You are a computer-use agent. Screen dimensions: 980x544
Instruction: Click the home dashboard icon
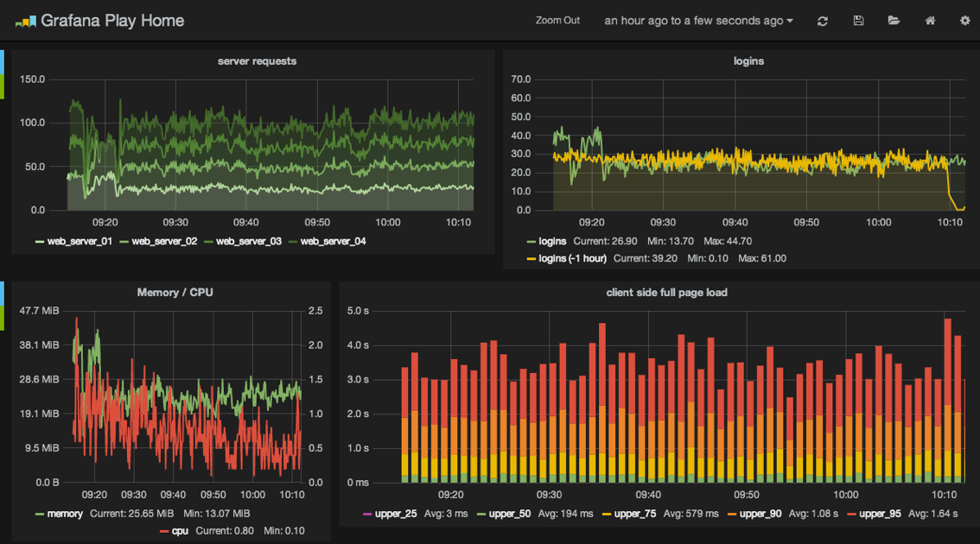[929, 20]
